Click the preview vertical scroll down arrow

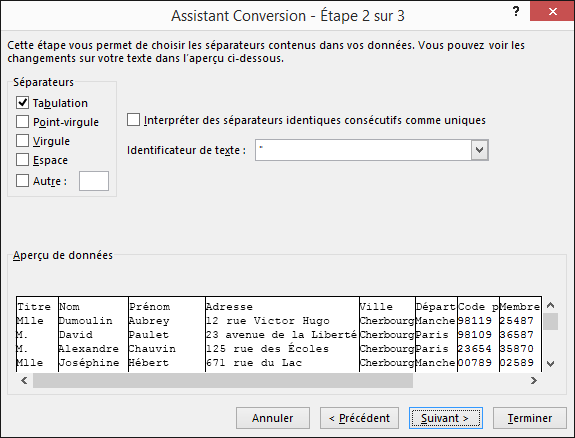click(x=550, y=364)
